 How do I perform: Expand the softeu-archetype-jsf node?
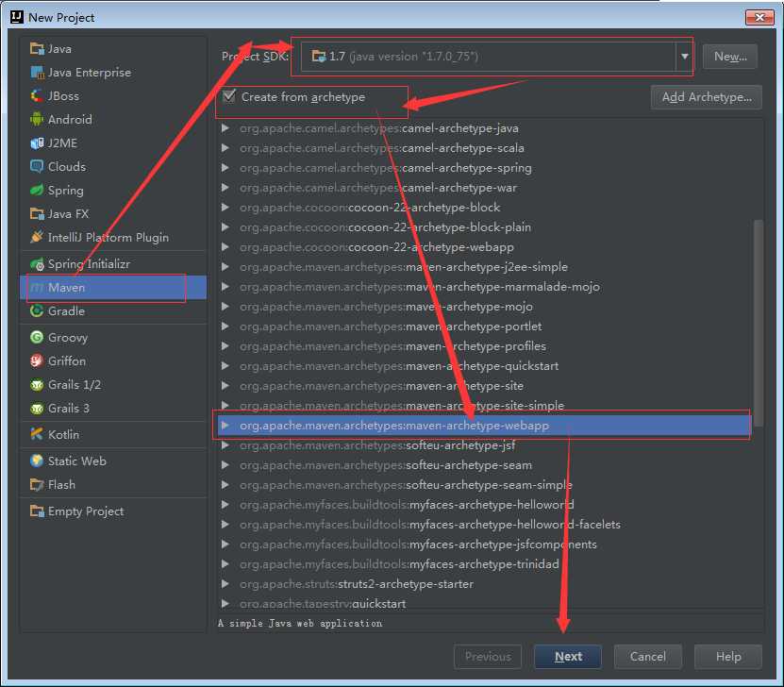point(225,445)
